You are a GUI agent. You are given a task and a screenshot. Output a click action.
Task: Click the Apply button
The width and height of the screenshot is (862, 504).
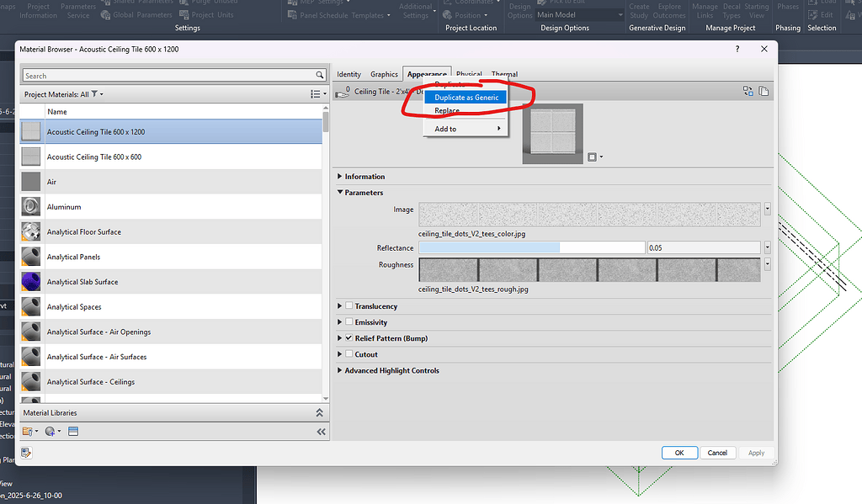756,452
